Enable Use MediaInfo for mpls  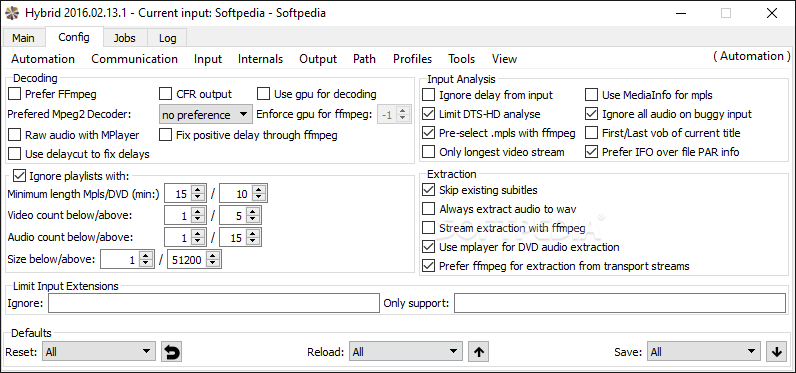click(591, 95)
